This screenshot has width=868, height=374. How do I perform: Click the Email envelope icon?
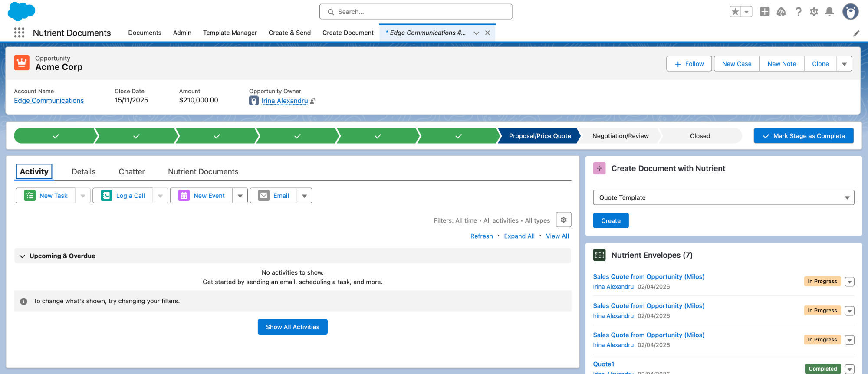click(x=264, y=196)
